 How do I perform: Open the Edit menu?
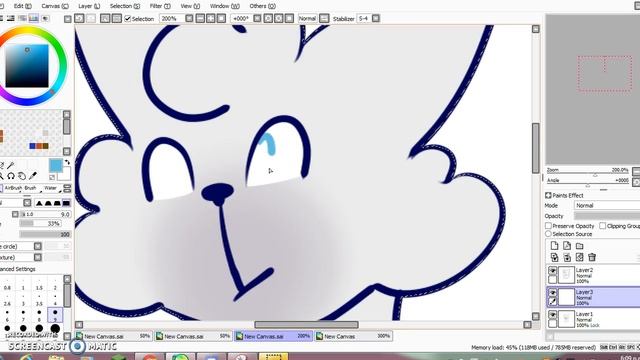point(22,6)
